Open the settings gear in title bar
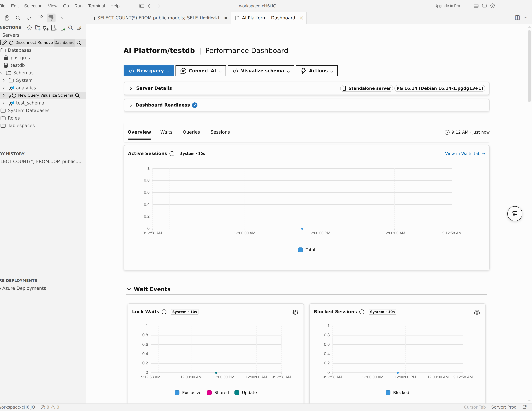Screen dimensions: 532x411 [493, 6]
